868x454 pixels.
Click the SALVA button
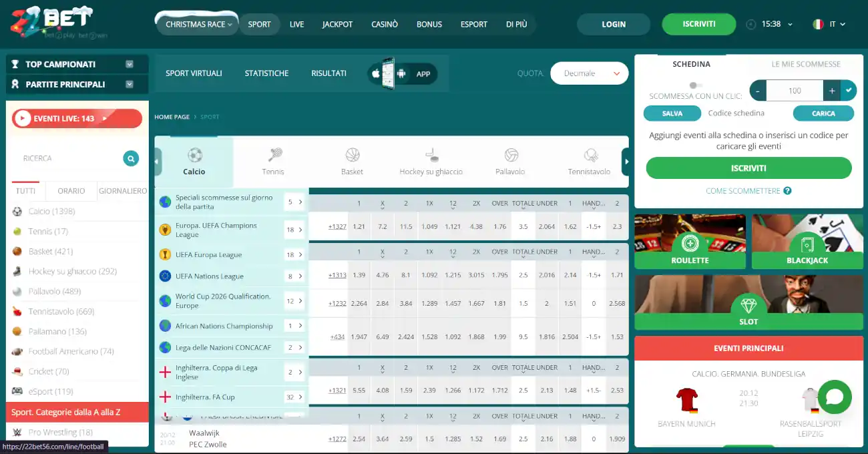coord(672,113)
